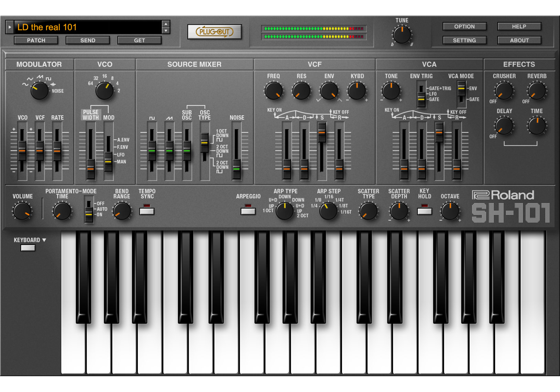Image resolution: width=560 pixels, height=392 pixels.
Task: Click the Modulator RATE slider
Action: coord(57,151)
